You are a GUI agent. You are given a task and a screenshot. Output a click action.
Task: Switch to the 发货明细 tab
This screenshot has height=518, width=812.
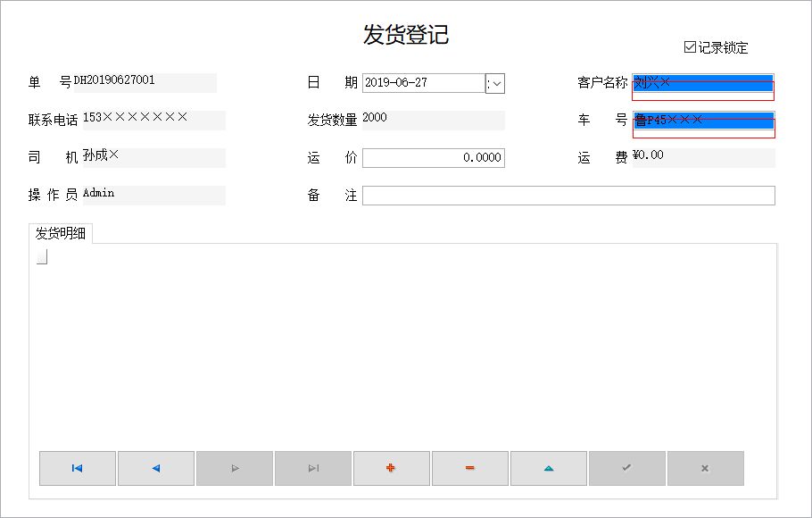point(61,233)
